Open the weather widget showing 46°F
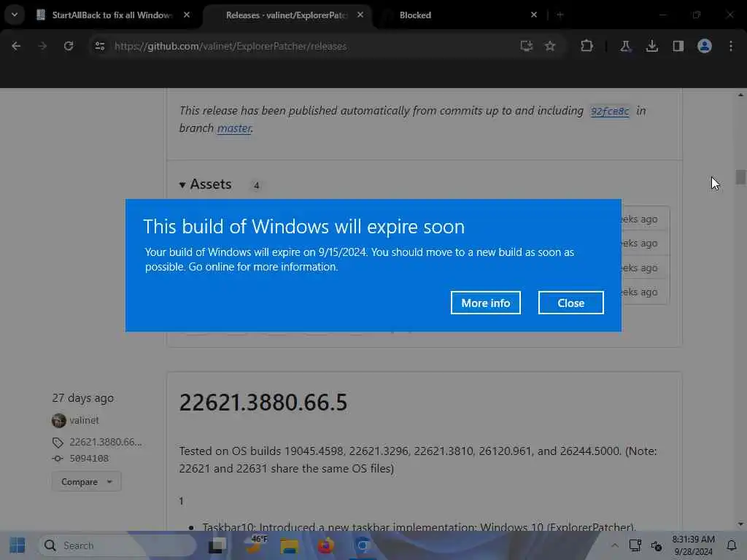The height and width of the screenshot is (560, 747). [x=255, y=544]
